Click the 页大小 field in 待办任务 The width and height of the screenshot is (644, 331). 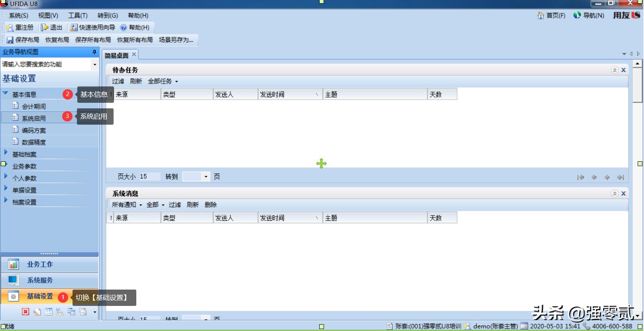[x=149, y=176]
